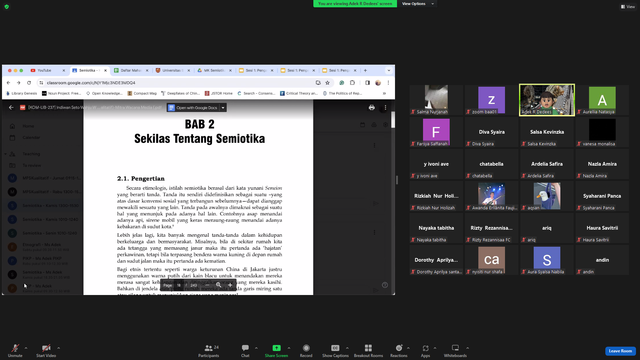
Task: Start recording with the Record button
Action: 306,350
